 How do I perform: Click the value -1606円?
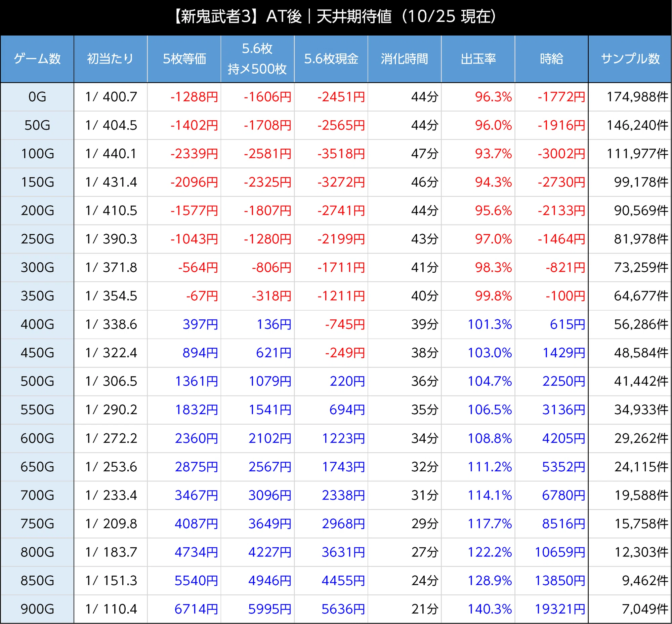[x=268, y=97]
